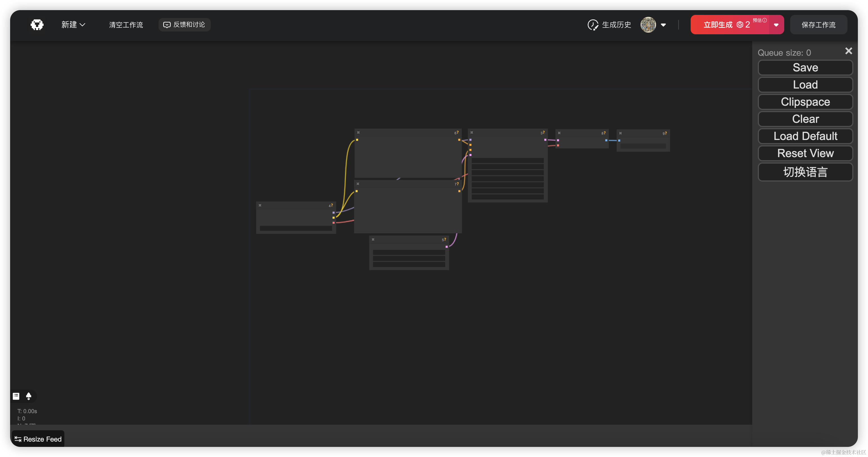Click the pink output port on node 5

click(x=446, y=247)
